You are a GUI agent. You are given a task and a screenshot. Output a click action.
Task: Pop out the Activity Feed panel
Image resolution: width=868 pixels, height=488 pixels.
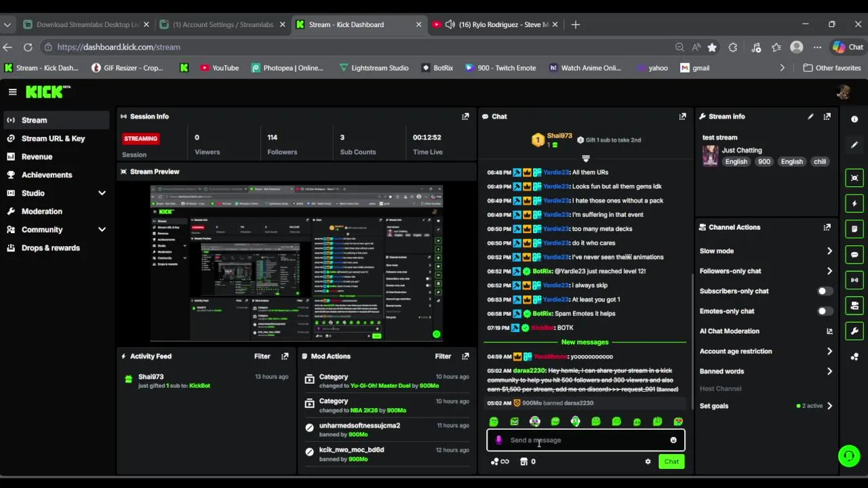pyautogui.click(x=285, y=357)
